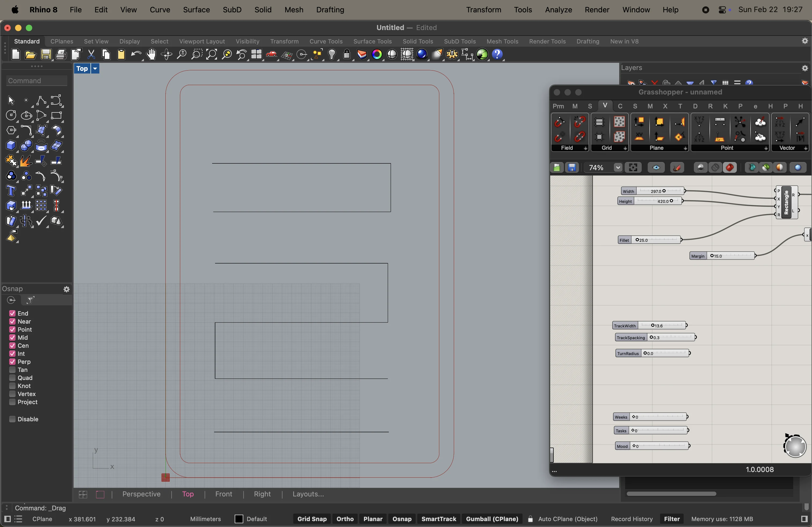The width and height of the screenshot is (812, 527).
Task: Click the Lock objects padlock icon
Action: [347, 54]
